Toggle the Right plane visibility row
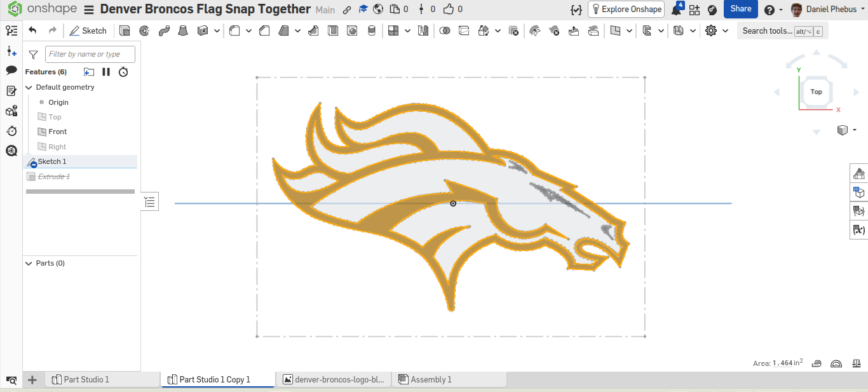This screenshot has height=392, width=868. point(80,147)
